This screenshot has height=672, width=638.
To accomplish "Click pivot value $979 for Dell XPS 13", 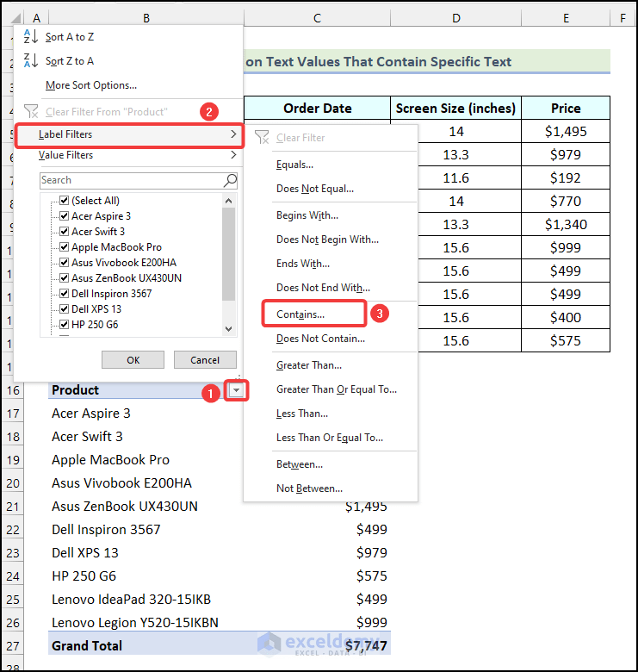I will coord(318,553).
